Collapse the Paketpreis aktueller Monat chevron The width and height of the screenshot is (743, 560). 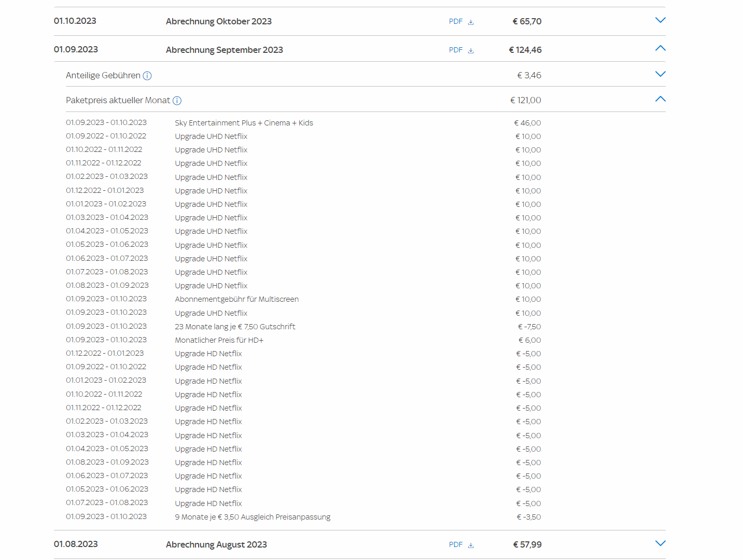(660, 99)
